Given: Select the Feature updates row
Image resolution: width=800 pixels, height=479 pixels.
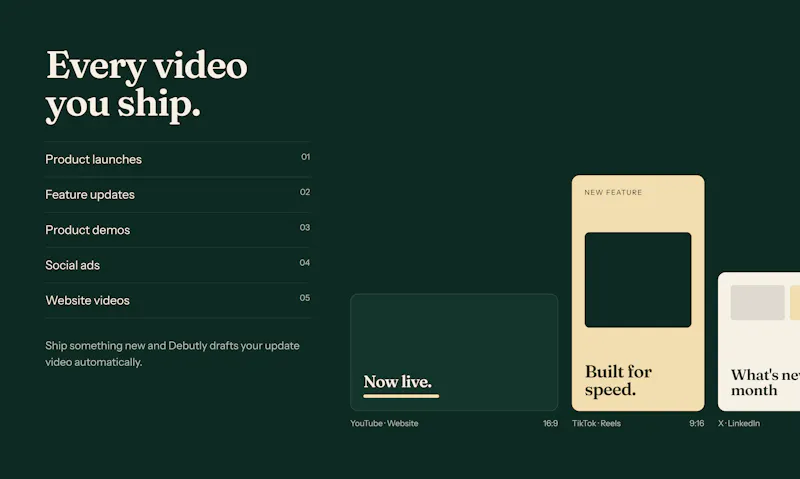Looking at the screenshot, I should coord(178,194).
